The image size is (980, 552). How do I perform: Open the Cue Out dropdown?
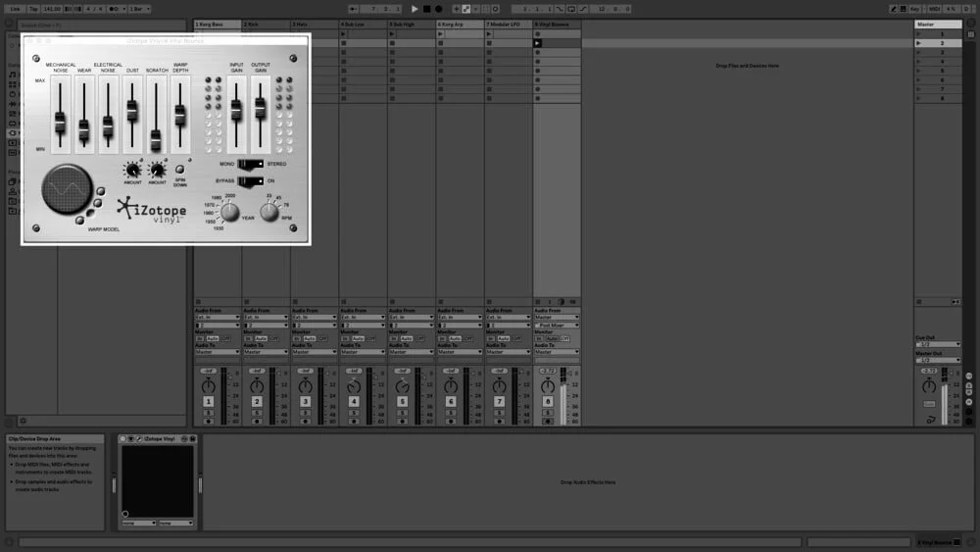click(x=938, y=344)
